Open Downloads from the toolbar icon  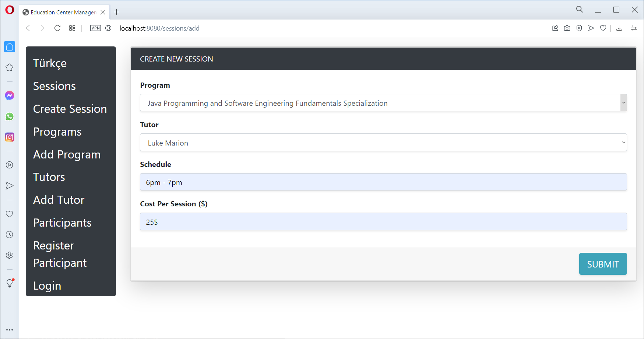619,28
